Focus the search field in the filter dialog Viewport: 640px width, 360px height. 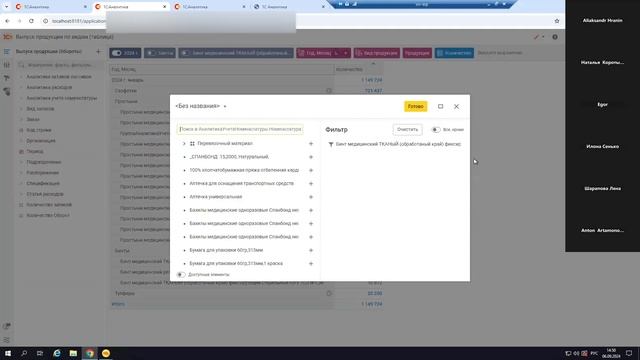point(240,129)
